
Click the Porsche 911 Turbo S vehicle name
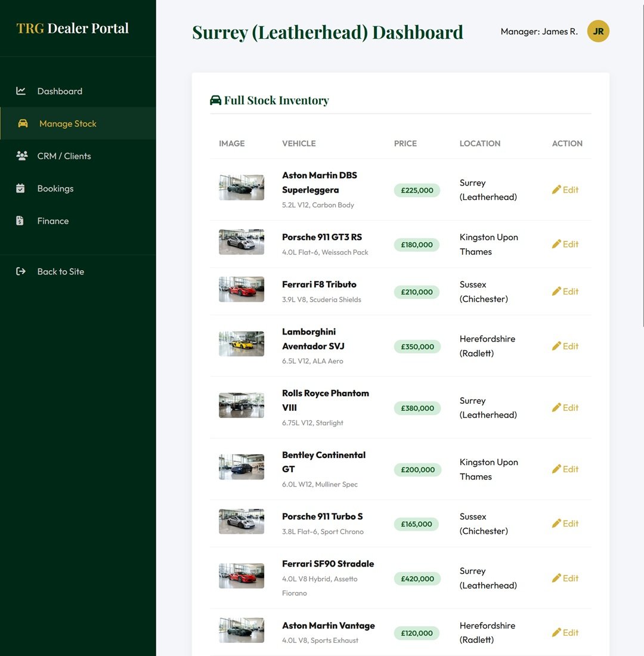tap(323, 516)
